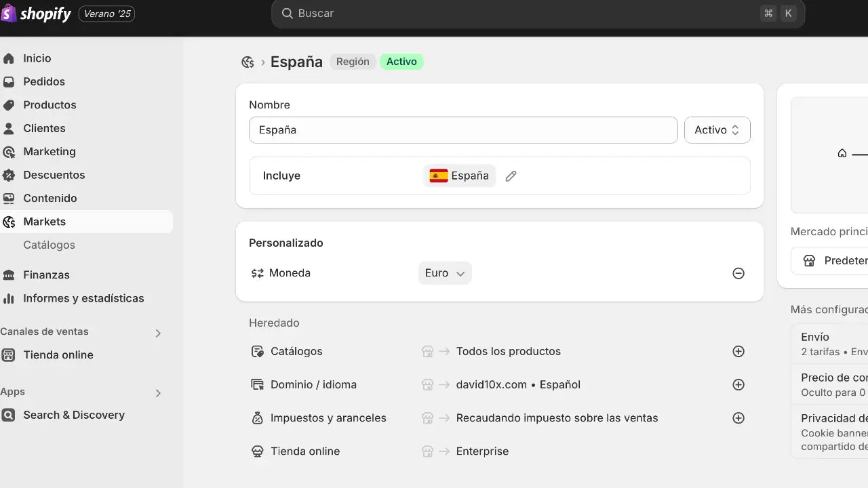Click the Spanish flag icon in Incluye
This screenshot has height=488, width=868.
pos(438,175)
